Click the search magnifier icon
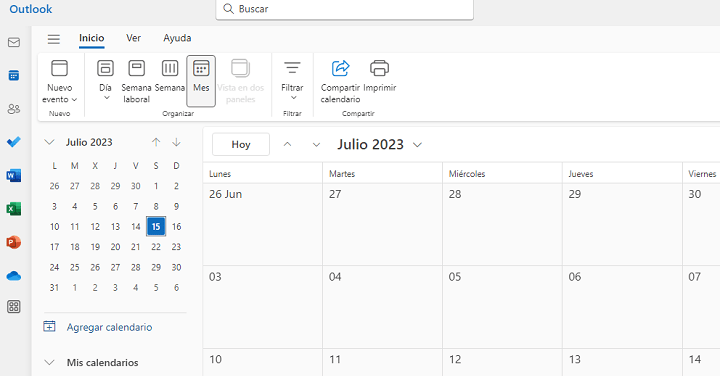This screenshot has height=376, width=720. 228,9
